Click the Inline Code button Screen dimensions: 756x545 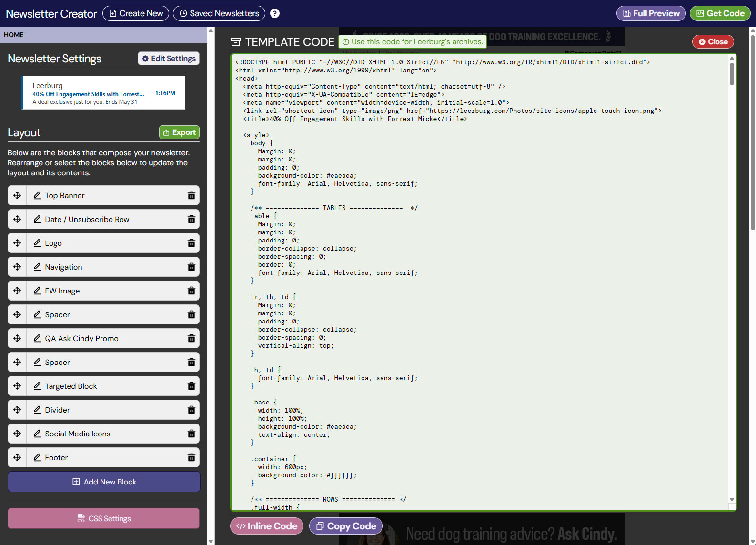267,526
